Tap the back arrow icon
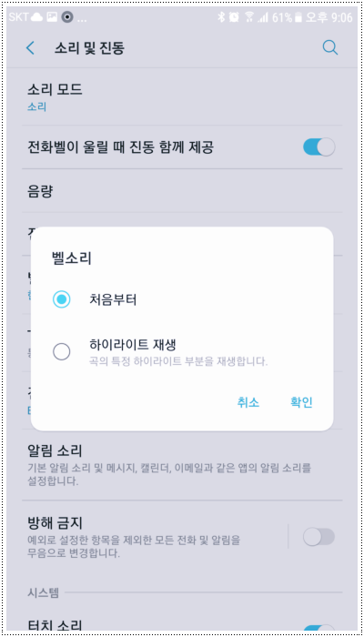 (x=30, y=48)
